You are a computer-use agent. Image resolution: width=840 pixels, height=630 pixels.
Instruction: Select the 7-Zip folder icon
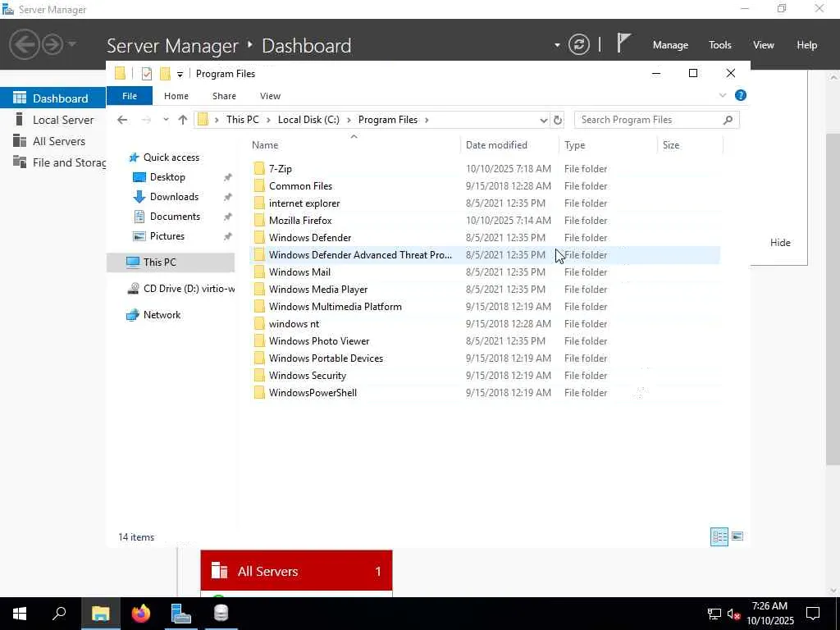pos(259,169)
